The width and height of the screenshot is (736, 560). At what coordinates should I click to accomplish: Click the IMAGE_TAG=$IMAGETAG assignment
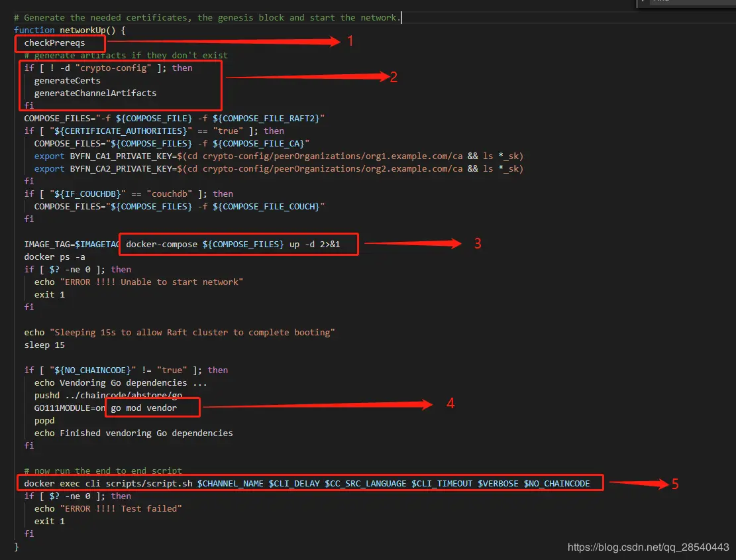click(72, 244)
